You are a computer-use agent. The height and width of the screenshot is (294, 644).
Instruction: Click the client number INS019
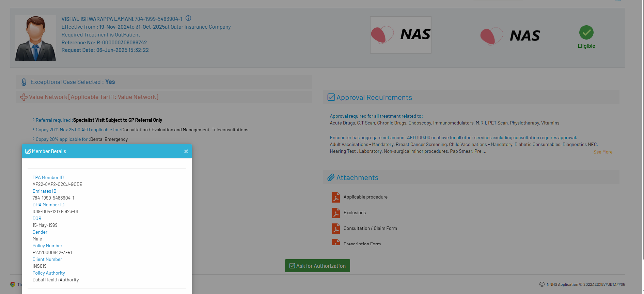click(x=40, y=266)
